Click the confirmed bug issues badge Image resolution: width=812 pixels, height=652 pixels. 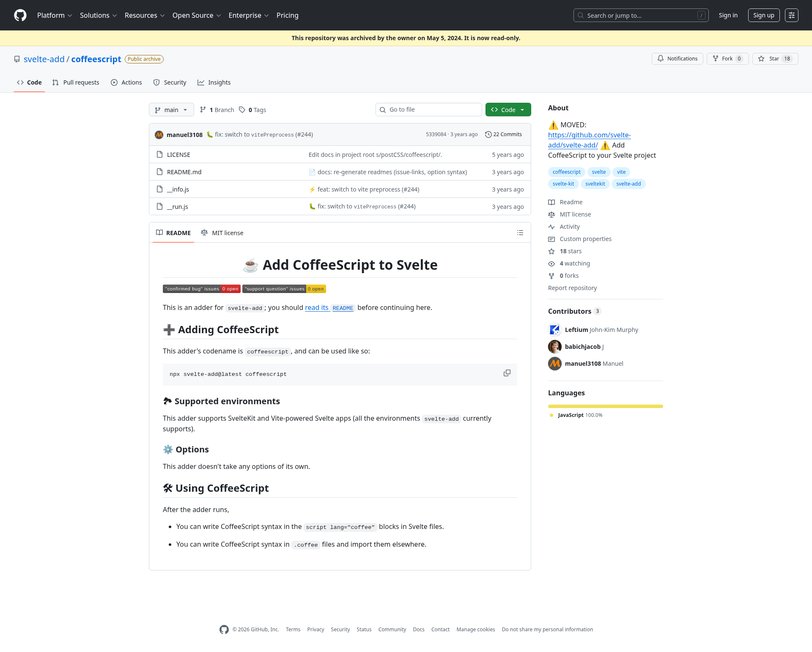coord(202,289)
